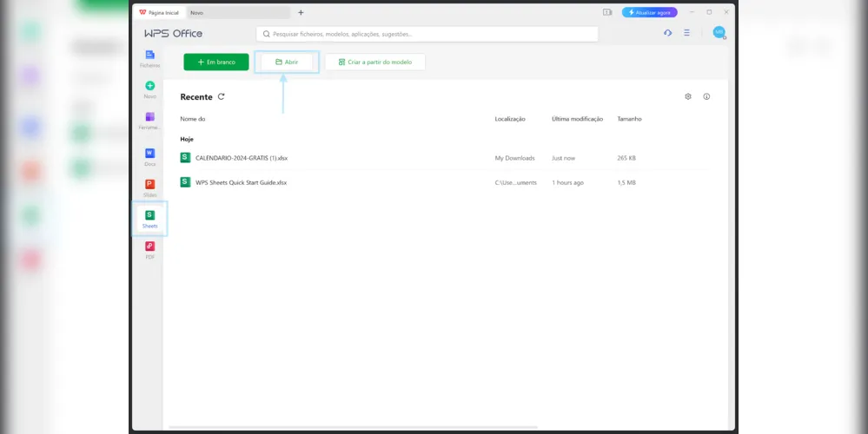Switch to the Página Inicial tab
Image resolution: width=868 pixels, height=434 pixels.
tap(159, 12)
